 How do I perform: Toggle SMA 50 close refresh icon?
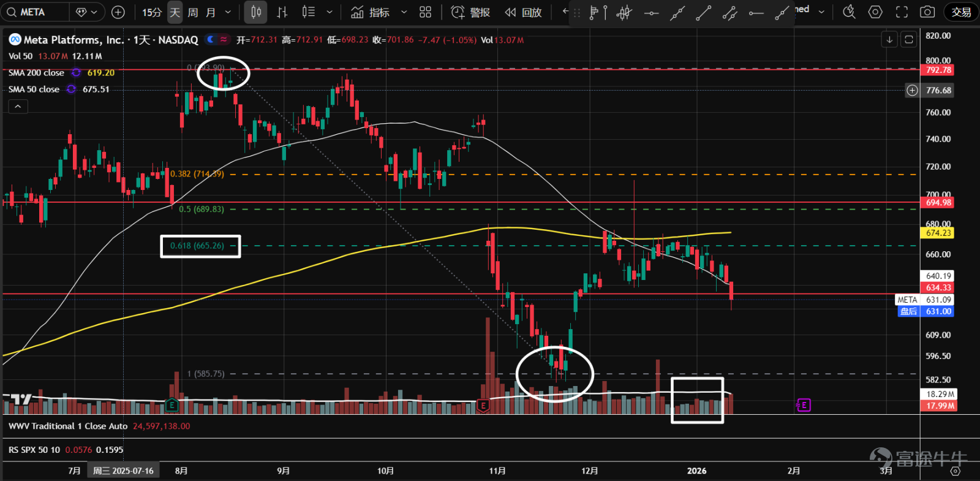point(71,89)
